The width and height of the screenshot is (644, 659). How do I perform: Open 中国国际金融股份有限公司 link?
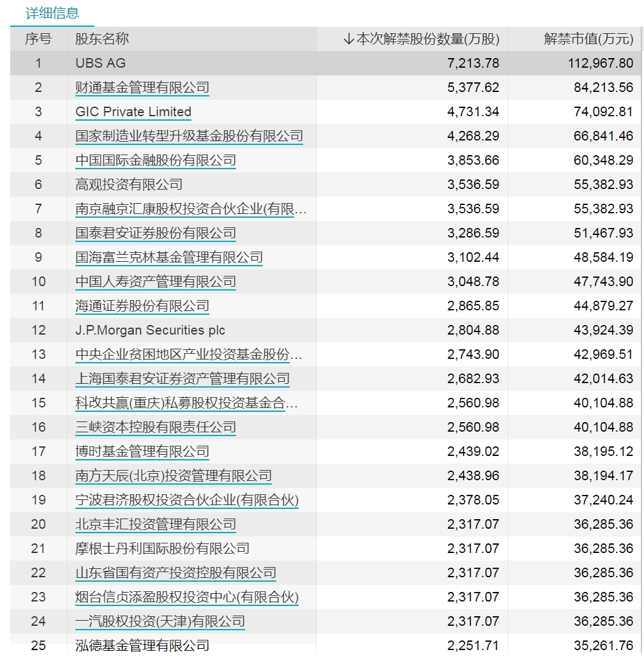[156, 160]
